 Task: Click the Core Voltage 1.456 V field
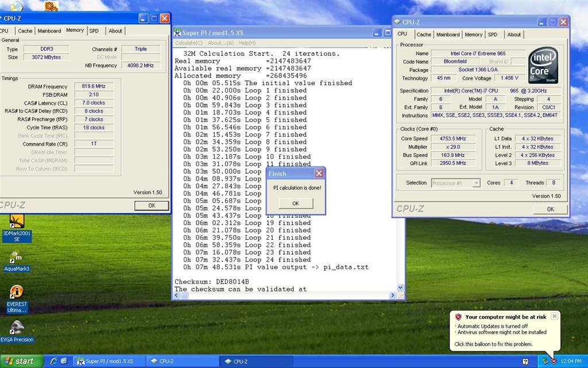point(509,78)
